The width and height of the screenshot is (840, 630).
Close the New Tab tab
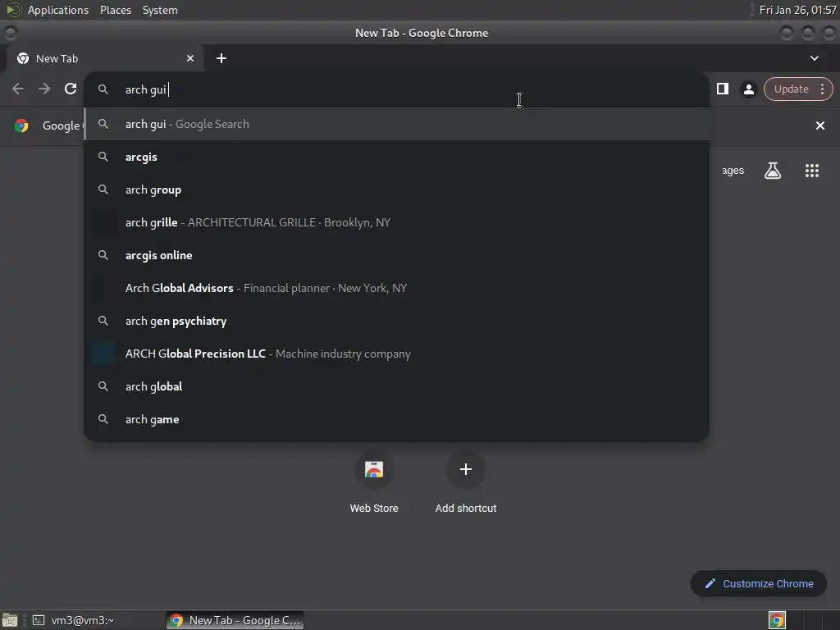[190, 58]
